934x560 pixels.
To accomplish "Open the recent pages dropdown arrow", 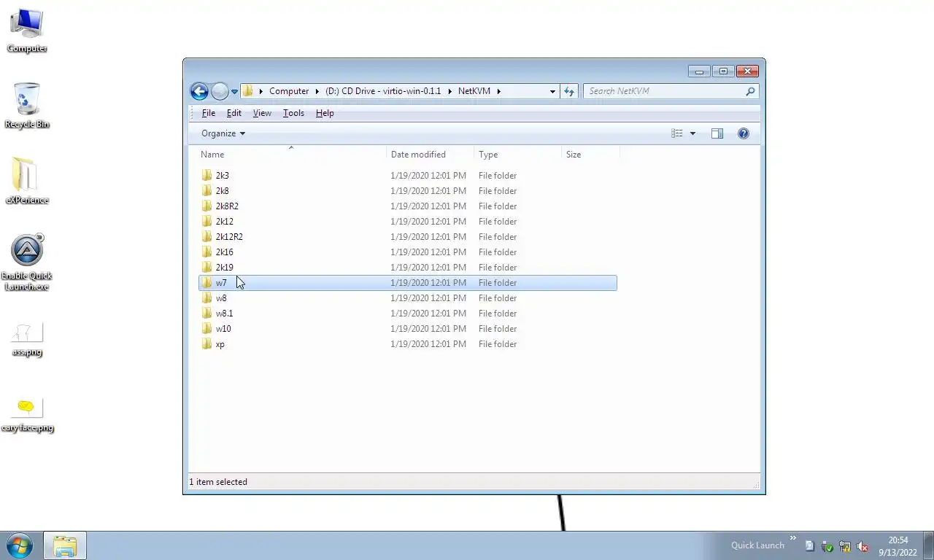I will pyautogui.click(x=234, y=92).
